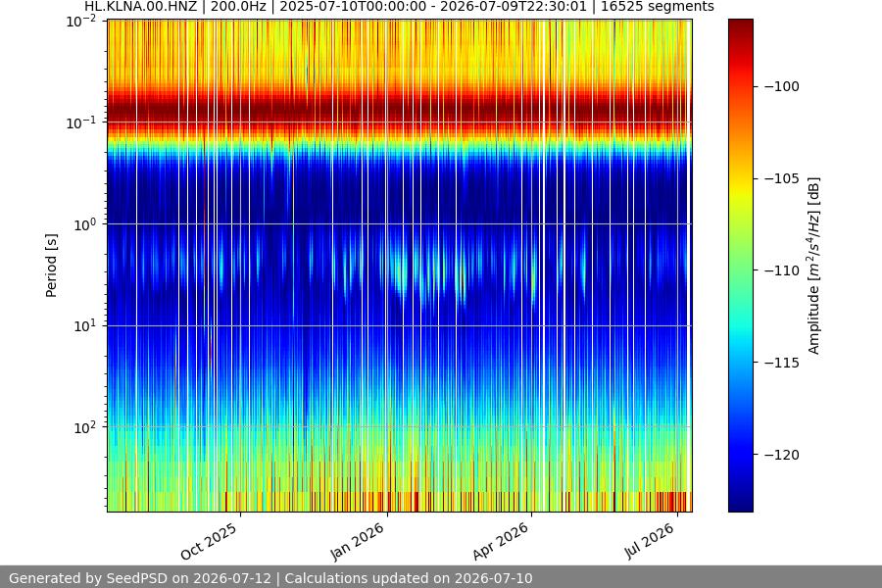This screenshot has width=882, height=588.
Task: Click the −105 colorbar tick label
Action: tap(782, 179)
